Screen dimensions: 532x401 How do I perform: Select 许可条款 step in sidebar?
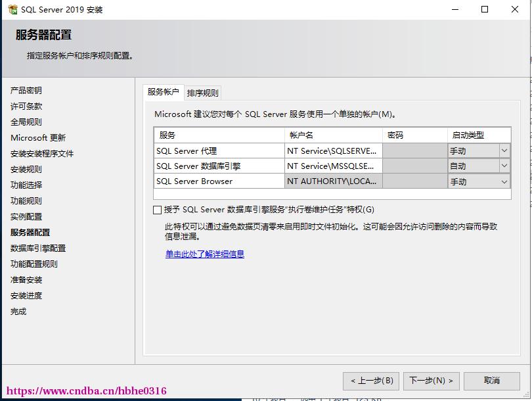(x=26, y=106)
